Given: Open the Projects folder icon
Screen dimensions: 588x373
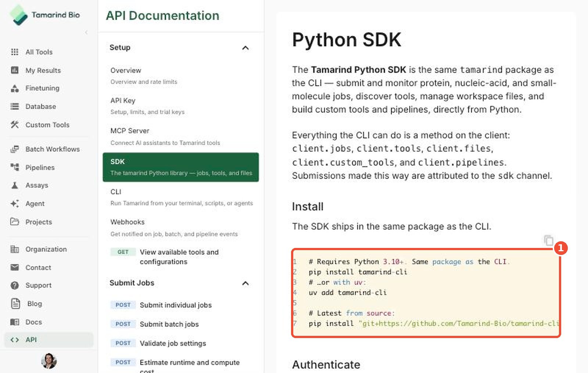Looking at the screenshot, I should tap(15, 221).
